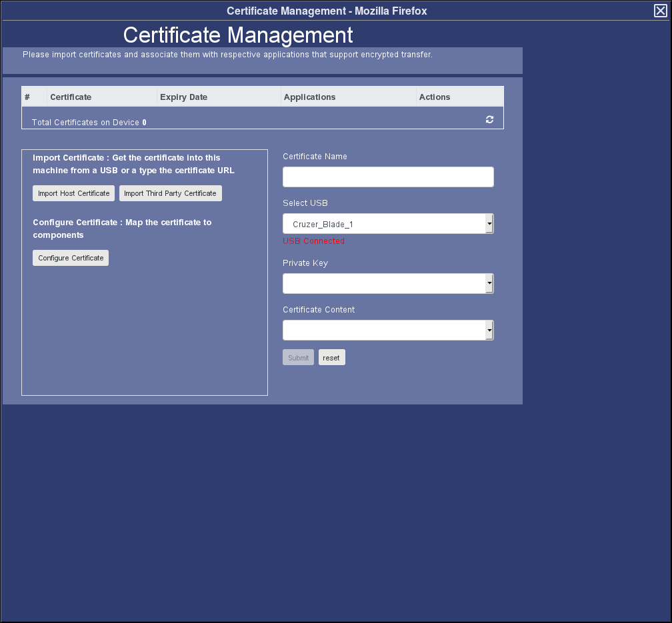Click the Expiry Date column header

point(184,97)
